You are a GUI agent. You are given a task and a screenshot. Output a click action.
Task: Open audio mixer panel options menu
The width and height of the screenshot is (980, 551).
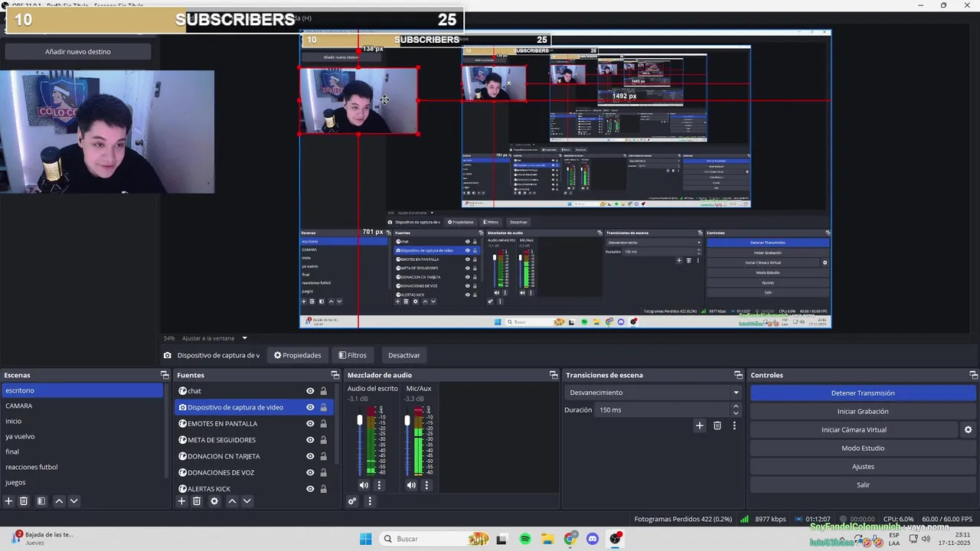(370, 501)
